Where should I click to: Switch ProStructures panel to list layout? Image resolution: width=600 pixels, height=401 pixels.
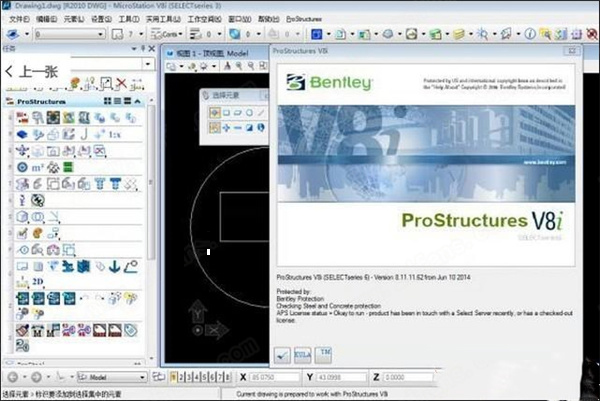[x=117, y=101]
